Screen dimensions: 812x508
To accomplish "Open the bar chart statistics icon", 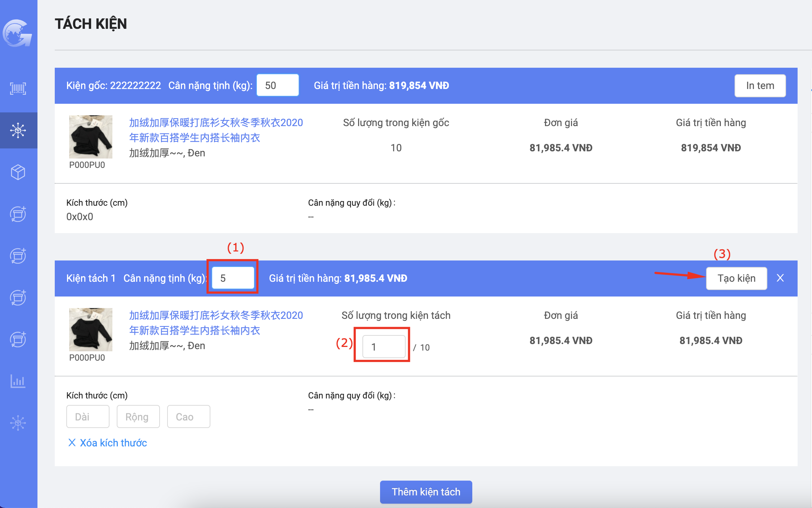I will coord(18,381).
